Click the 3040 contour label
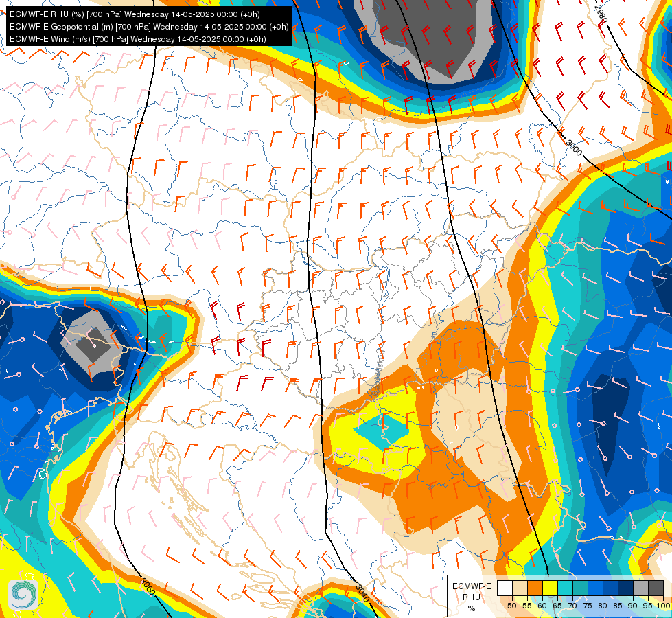 pos(362,593)
